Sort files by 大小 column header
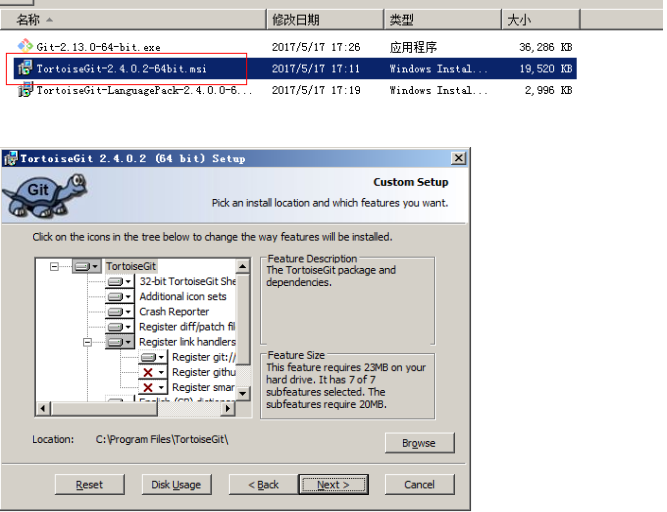Image resolution: width=667 pixels, height=512 pixels. (x=541, y=20)
